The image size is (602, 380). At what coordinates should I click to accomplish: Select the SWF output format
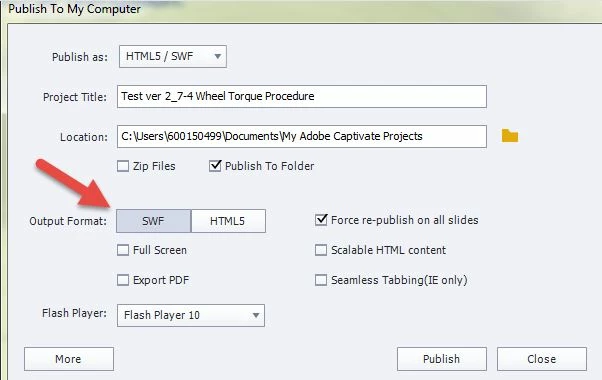point(154,221)
